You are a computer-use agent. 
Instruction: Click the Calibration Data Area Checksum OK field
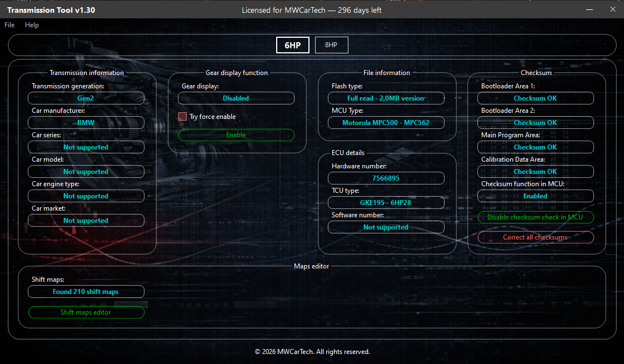pyautogui.click(x=535, y=172)
